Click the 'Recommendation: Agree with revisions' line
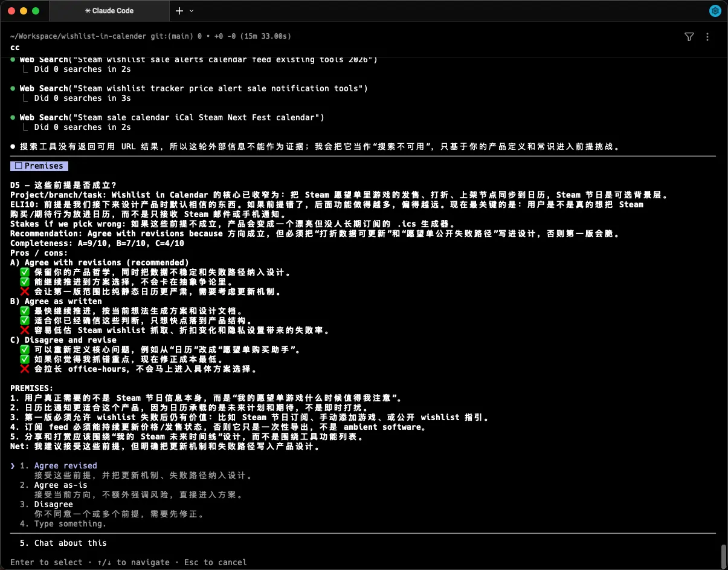This screenshot has width=728, height=570. click(315, 233)
